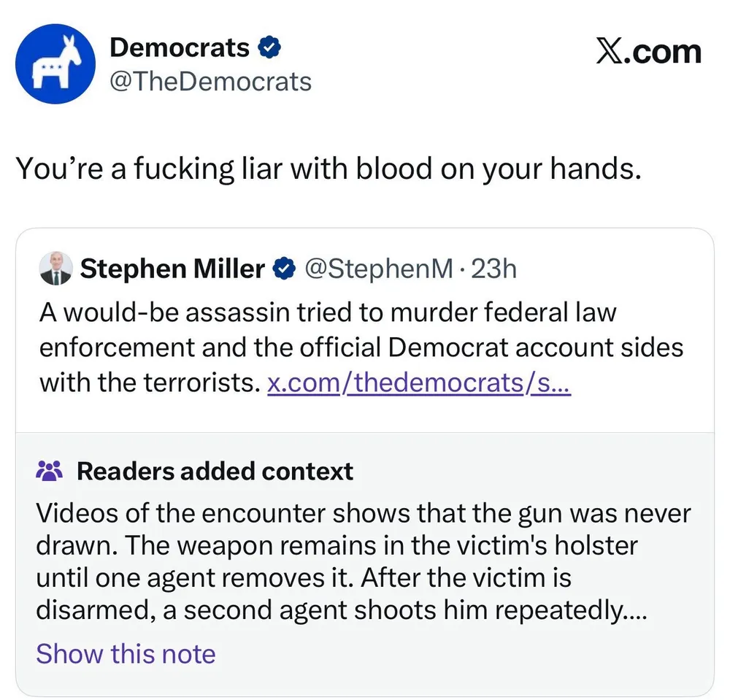The width and height of the screenshot is (730, 700).
Task: Click the words "with the terrorists."
Action: pyautogui.click(x=150, y=382)
